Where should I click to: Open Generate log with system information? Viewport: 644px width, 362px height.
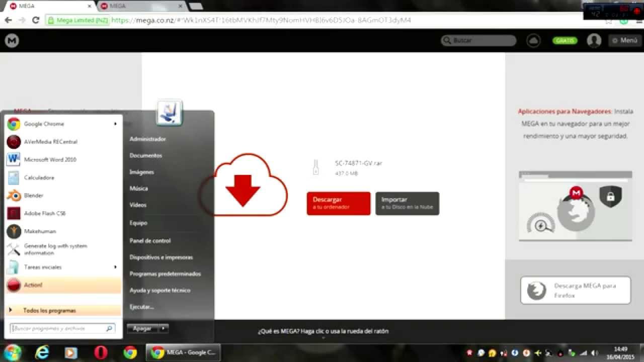[x=62, y=249]
